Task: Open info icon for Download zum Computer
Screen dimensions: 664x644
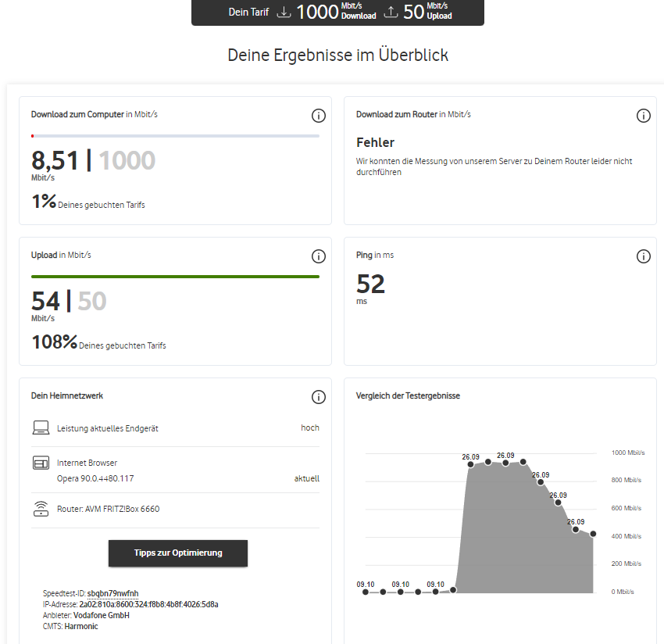Action: 319,115
